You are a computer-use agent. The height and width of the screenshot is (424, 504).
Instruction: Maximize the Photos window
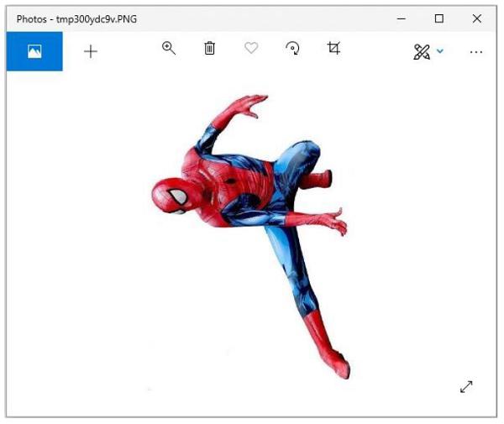coord(438,18)
